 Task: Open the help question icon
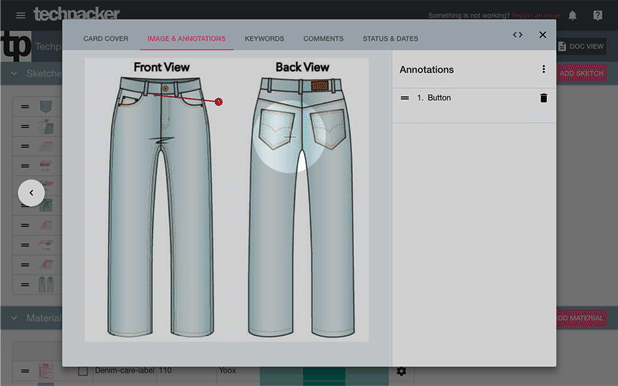[x=598, y=15]
